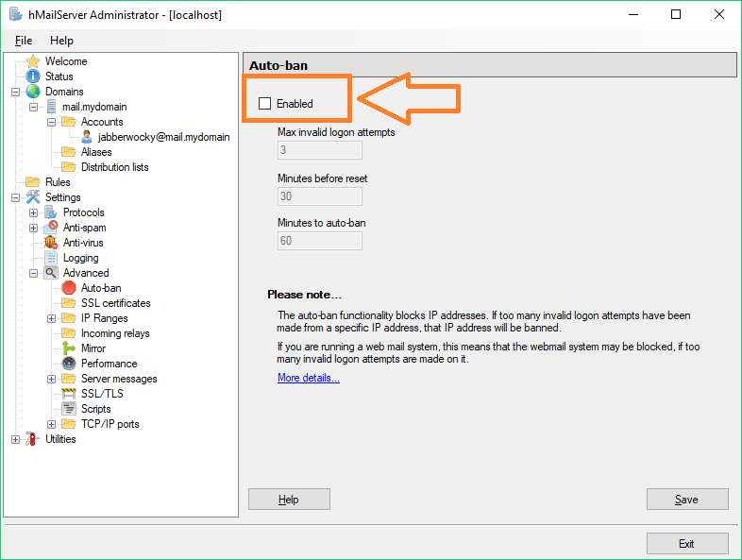Select the Performance tree label
The height and width of the screenshot is (560, 742).
110,364
